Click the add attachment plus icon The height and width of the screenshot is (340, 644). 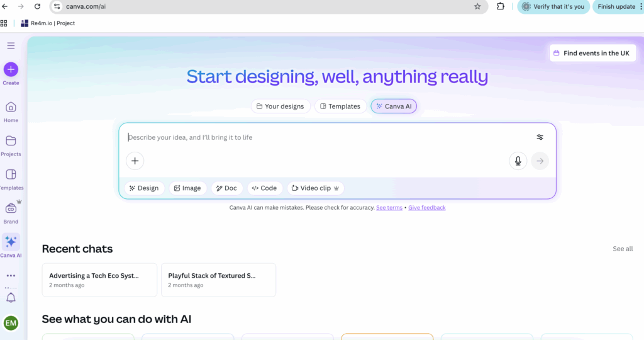pos(135,161)
